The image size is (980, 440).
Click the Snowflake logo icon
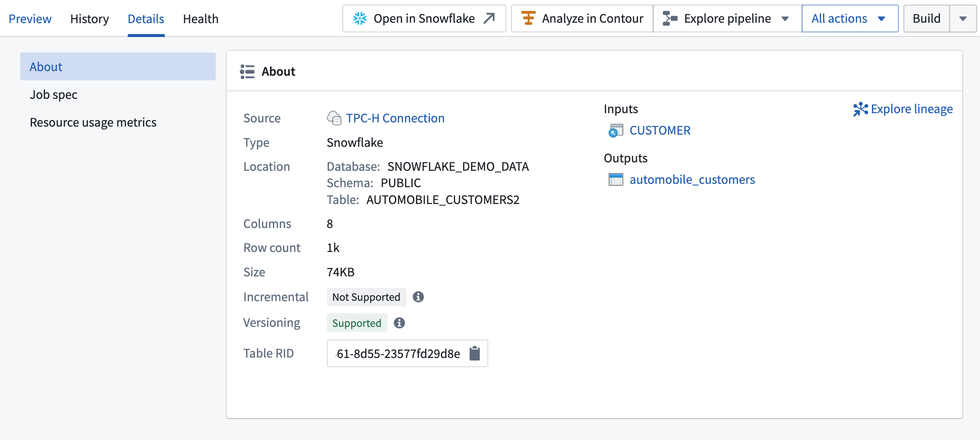point(360,19)
